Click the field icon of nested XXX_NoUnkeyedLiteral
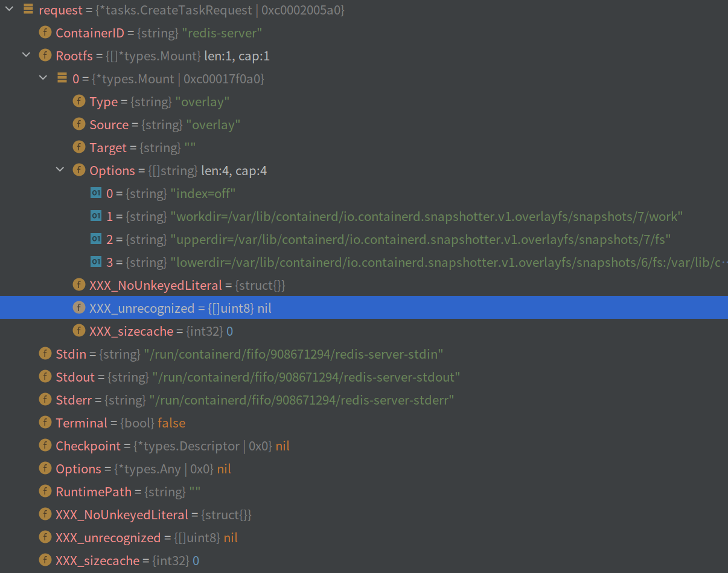Image resolution: width=728 pixels, height=573 pixels. click(78, 285)
